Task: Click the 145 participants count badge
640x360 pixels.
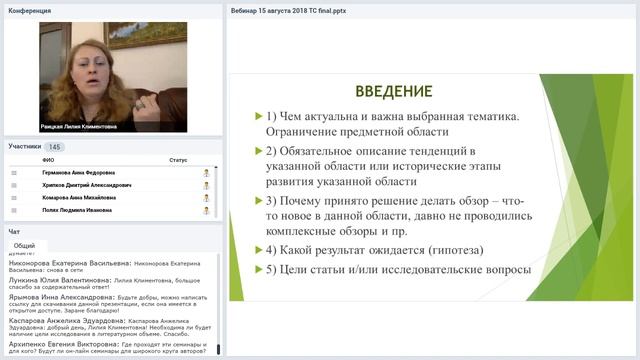Action: (54, 147)
